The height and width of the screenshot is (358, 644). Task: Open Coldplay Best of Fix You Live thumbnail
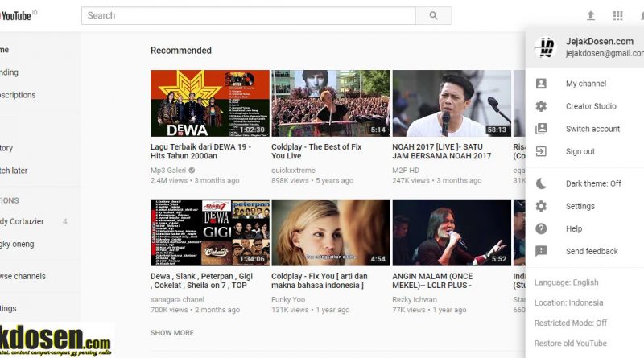(x=331, y=103)
